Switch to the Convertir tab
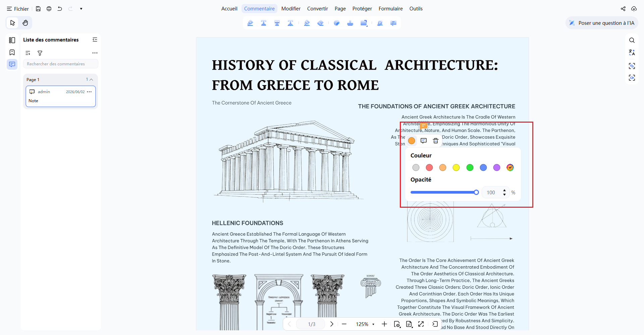 click(x=318, y=9)
